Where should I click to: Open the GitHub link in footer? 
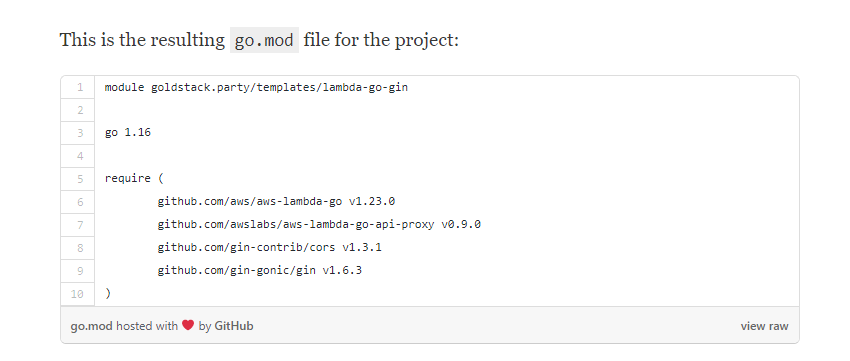(234, 326)
